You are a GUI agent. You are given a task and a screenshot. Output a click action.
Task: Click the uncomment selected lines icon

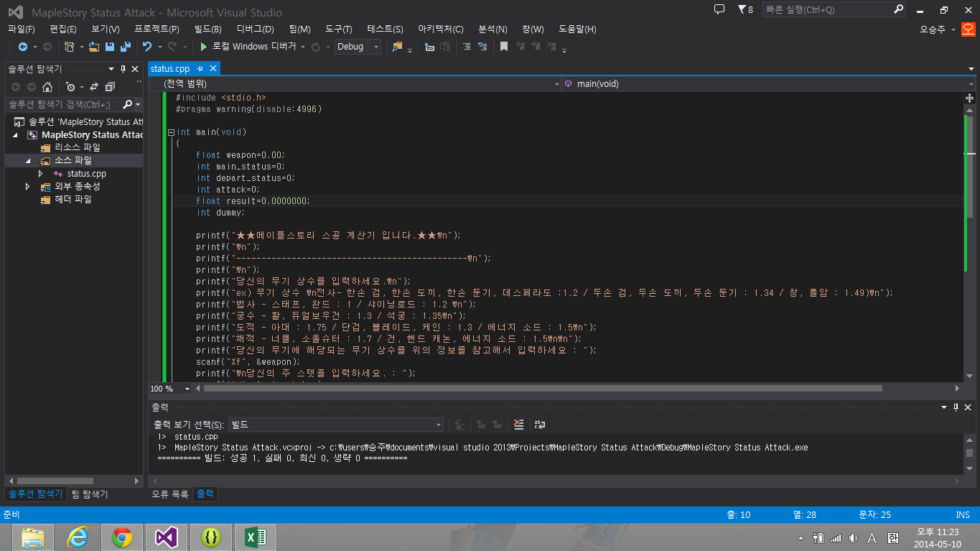[x=482, y=47]
